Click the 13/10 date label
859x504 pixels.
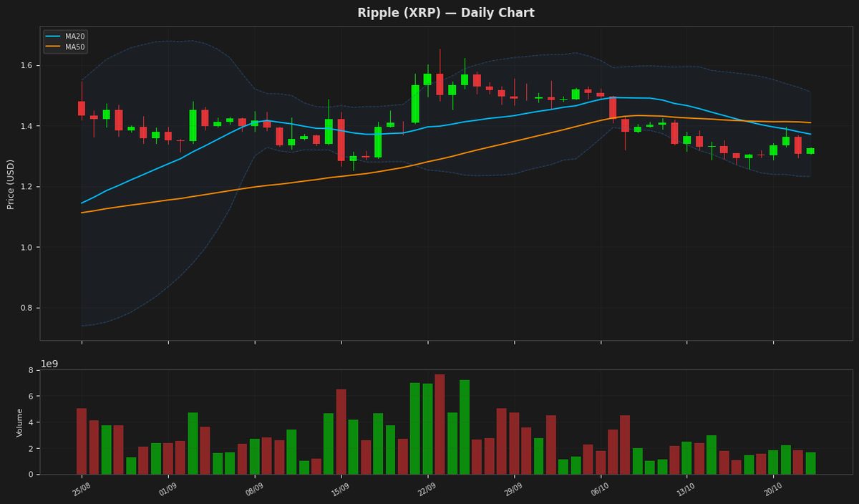(x=686, y=489)
